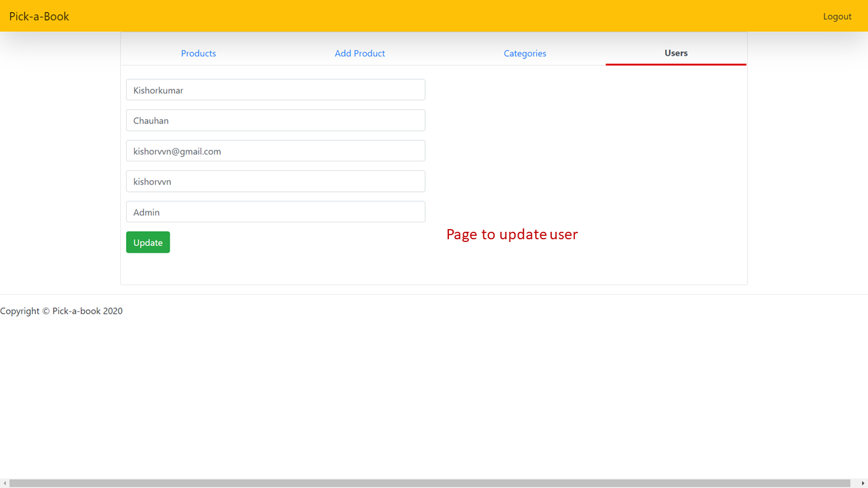Click the Pick-a-Book brand logo text

[39, 16]
